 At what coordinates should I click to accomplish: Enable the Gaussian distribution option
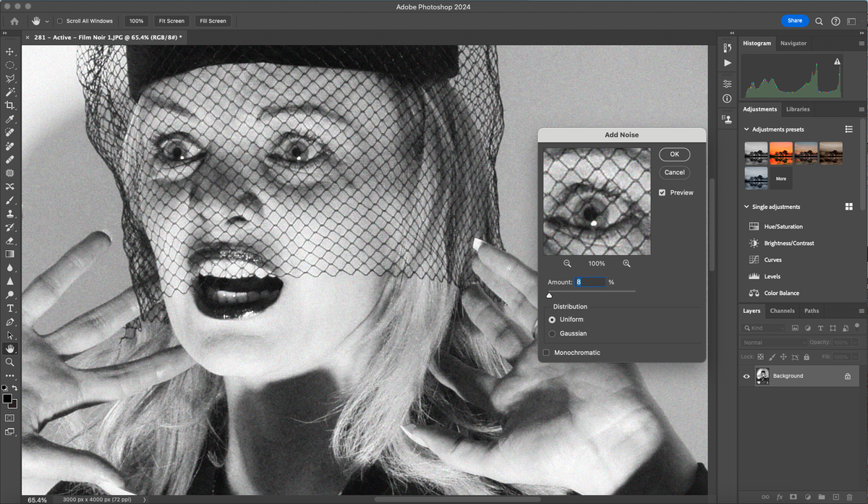[553, 333]
